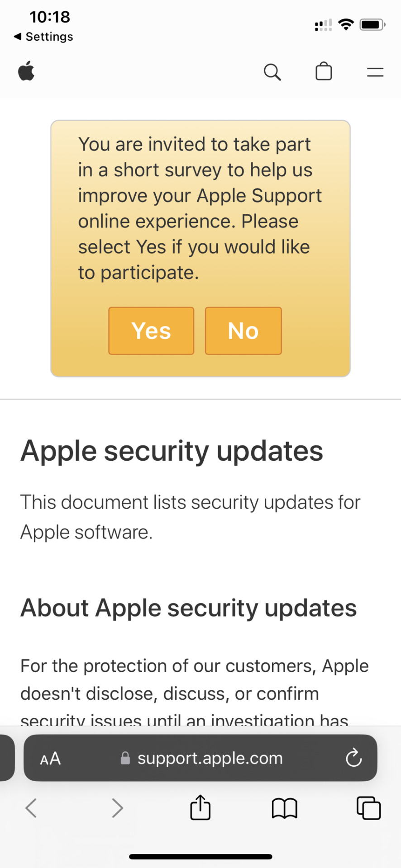
Task: Select Yes to join the survey
Action: 151,331
